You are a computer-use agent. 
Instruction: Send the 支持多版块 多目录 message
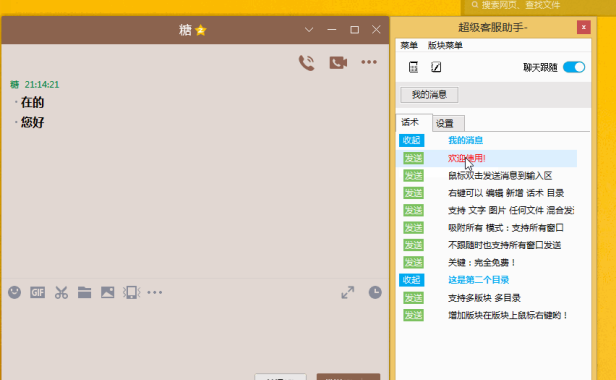click(413, 298)
